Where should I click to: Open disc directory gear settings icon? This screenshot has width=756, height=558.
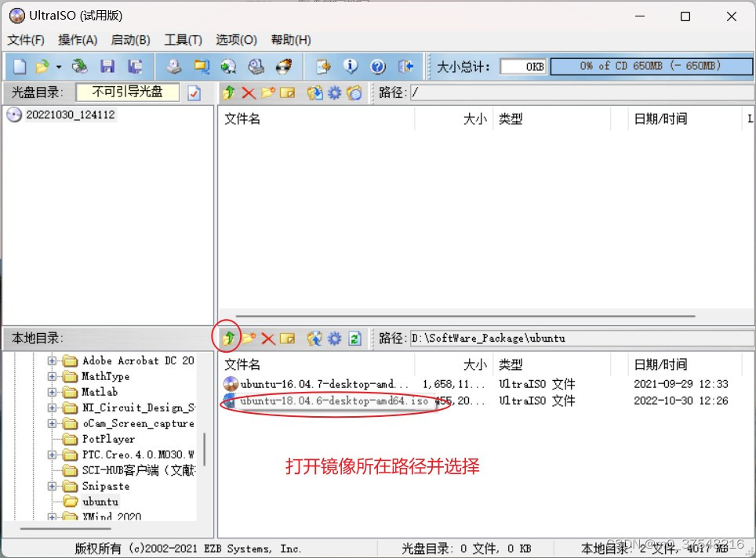(x=334, y=92)
